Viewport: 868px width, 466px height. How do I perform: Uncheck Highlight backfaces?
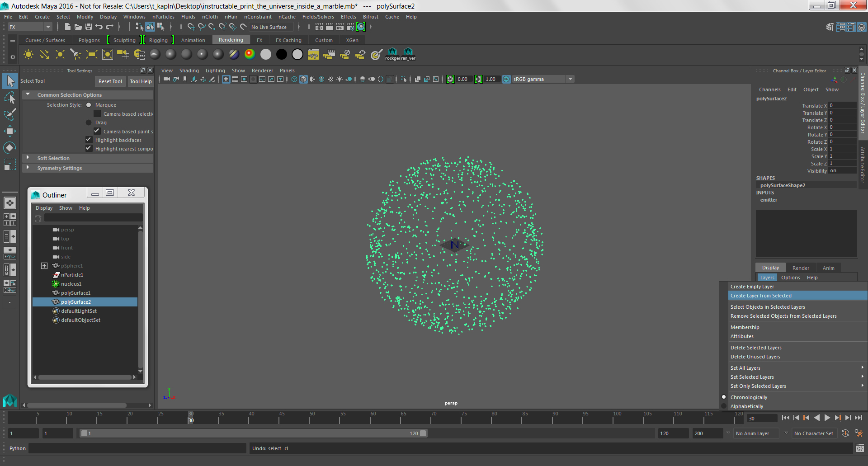pos(89,140)
